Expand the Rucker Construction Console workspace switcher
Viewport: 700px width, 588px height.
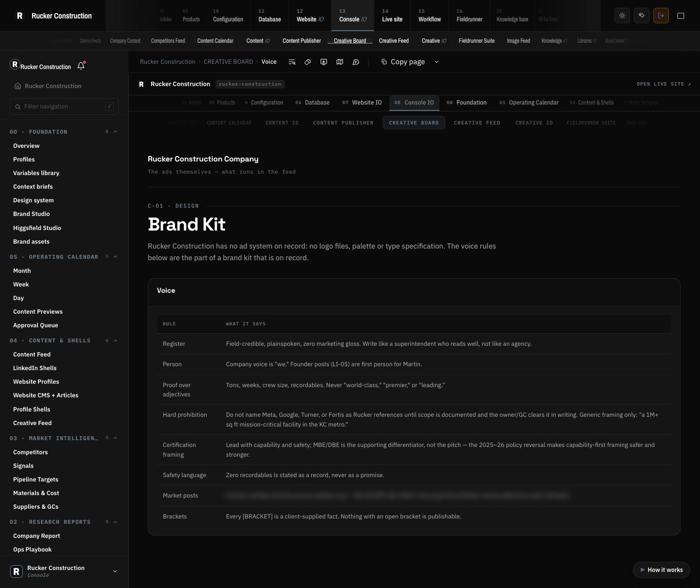(x=64, y=571)
